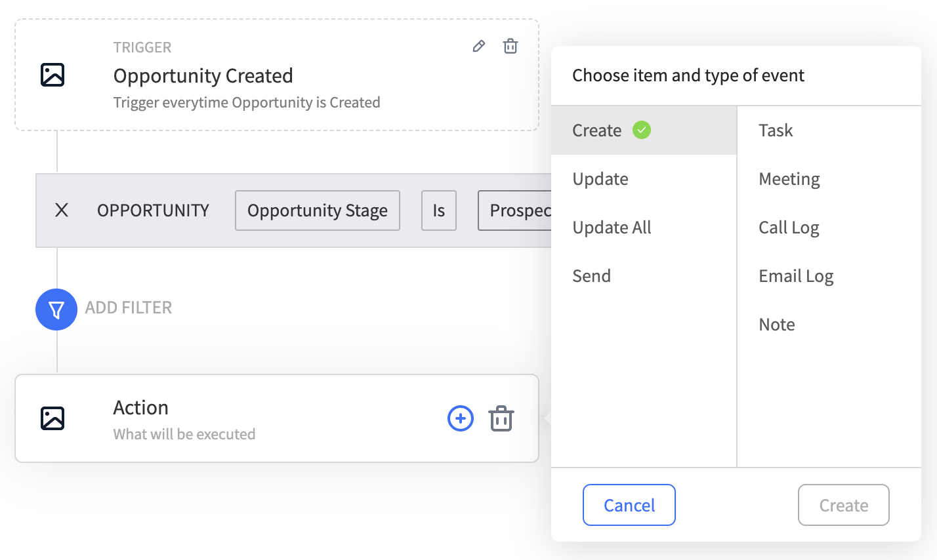Click the blue plus icon on Action
Screen dimensions: 937x560
461,418
